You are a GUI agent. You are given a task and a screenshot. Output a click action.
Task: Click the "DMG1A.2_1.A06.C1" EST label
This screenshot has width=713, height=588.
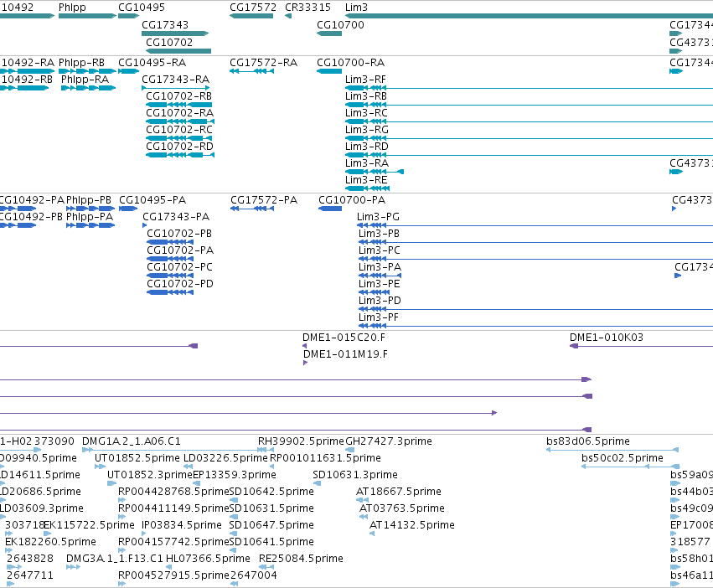132,441
